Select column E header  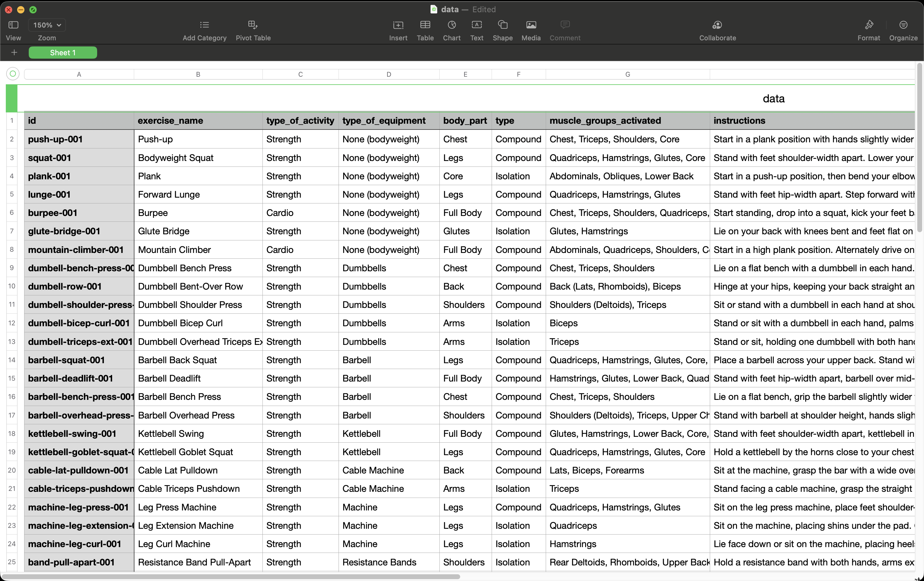point(465,75)
